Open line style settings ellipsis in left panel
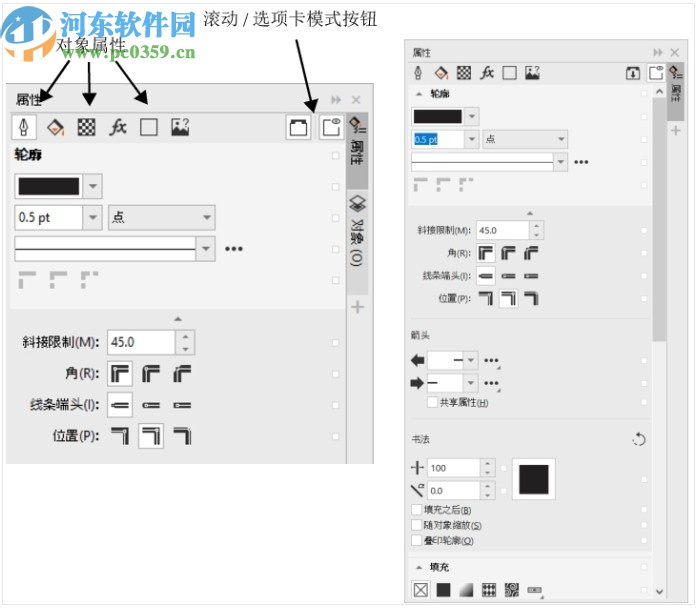The width and height of the screenshot is (698, 610). (x=234, y=248)
